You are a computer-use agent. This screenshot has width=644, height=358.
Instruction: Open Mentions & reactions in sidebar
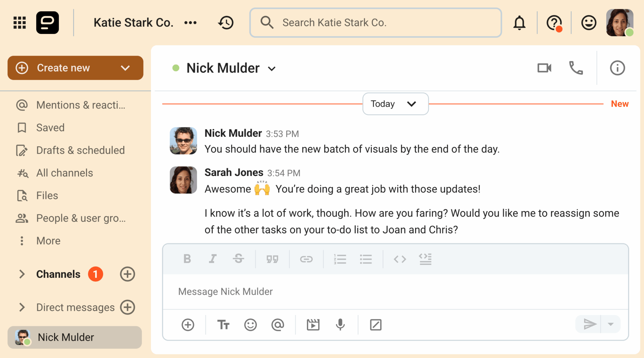80,105
